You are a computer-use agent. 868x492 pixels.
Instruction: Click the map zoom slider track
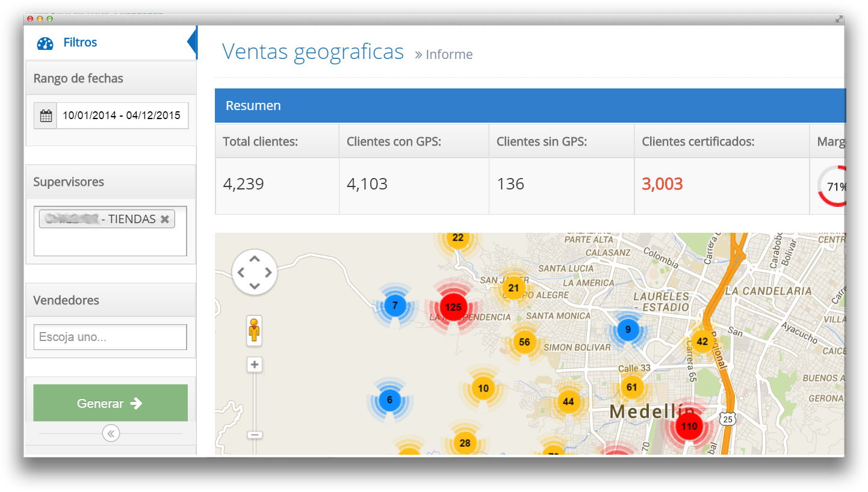coord(255,400)
